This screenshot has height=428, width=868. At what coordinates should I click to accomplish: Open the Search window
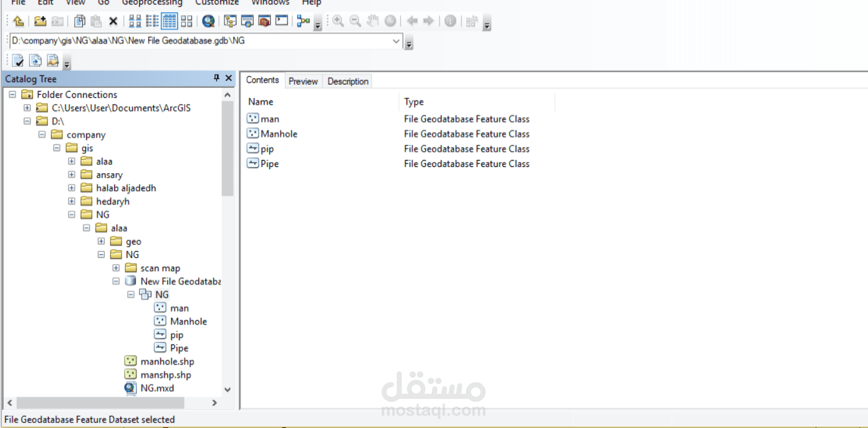(x=248, y=21)
